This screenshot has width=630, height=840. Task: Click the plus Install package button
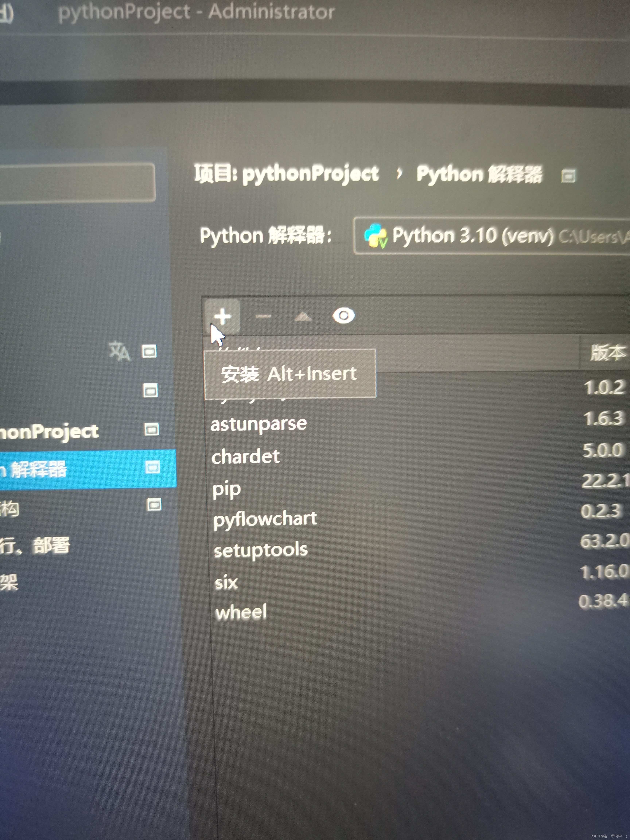click(223, 316)
